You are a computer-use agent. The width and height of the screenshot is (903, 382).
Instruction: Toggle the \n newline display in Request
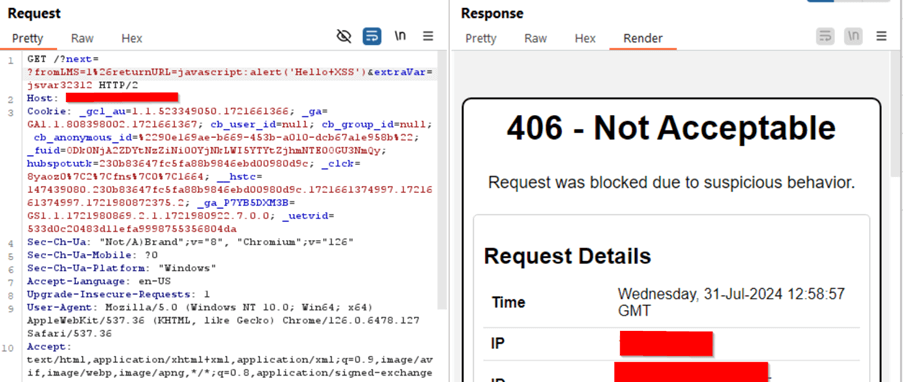point(400,36)
